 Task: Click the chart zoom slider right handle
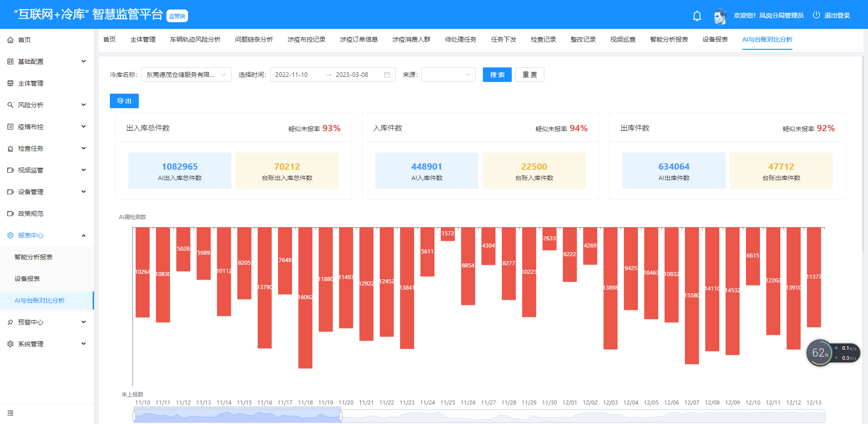coord(341,416)
